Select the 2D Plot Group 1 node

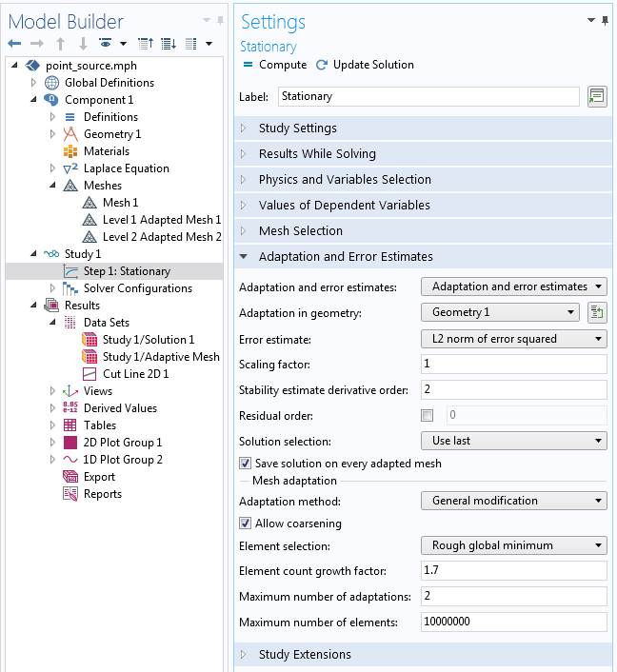pos(123,443)
